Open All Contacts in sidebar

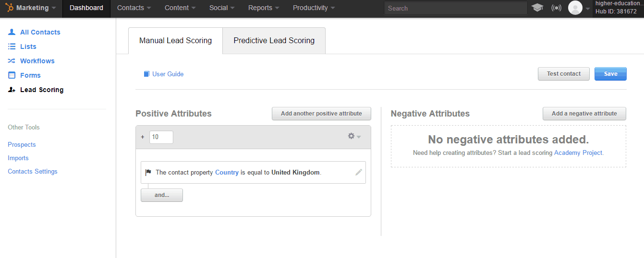point(40,32)
